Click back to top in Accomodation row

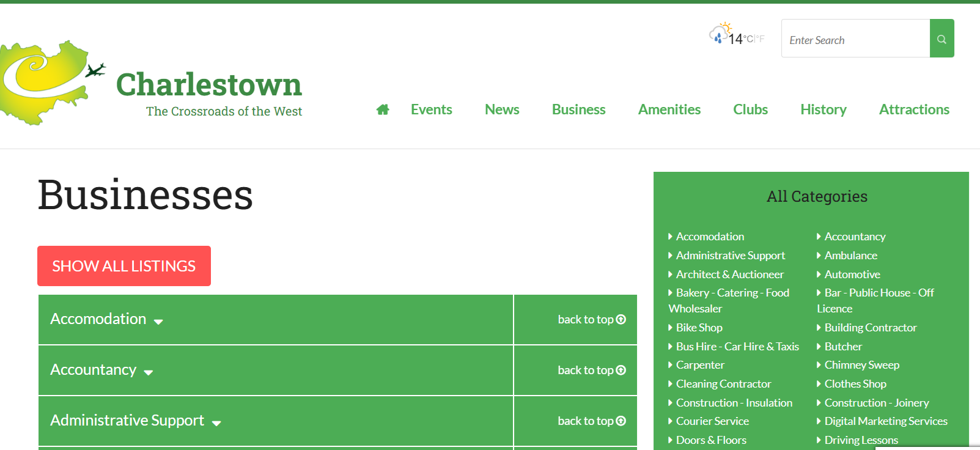pyautogui.click(x=591, y=320)
